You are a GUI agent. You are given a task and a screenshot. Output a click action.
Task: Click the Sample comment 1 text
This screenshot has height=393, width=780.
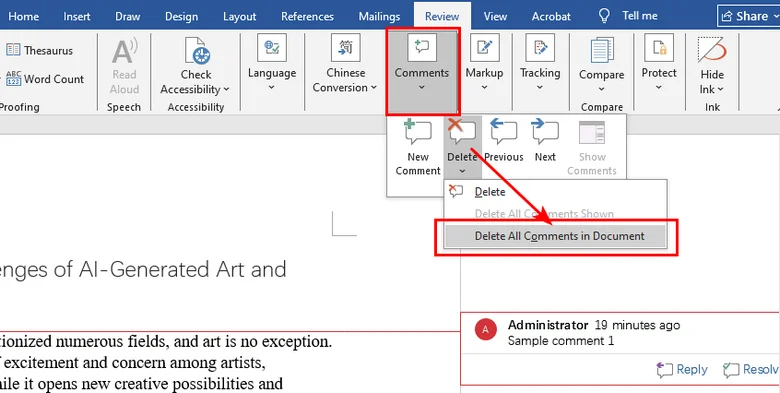561,341
